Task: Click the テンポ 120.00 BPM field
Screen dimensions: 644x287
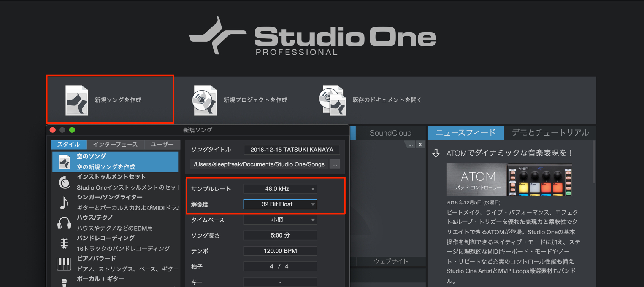Action: (280, 251)
